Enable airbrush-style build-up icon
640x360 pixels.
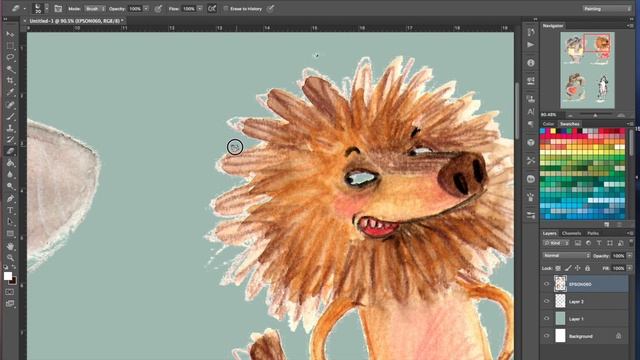(212, 9)
